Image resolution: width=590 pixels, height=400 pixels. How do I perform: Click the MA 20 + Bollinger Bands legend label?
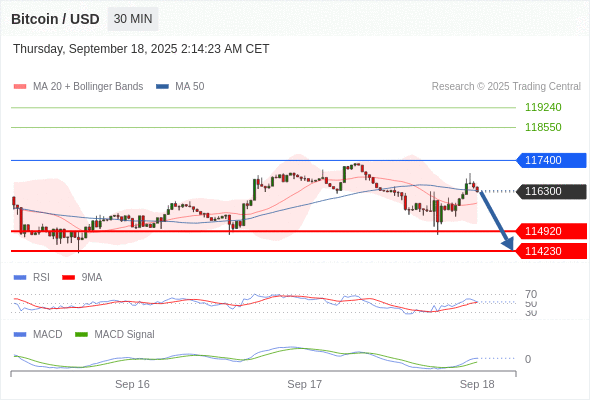pos(88,87)
